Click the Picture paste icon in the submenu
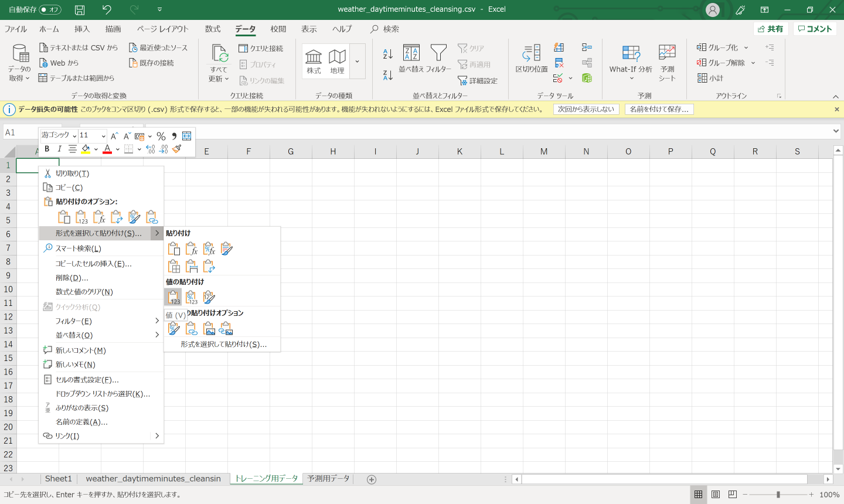This screenshot has height=504, width=844. pyautogui.click(x=209, y=329)
